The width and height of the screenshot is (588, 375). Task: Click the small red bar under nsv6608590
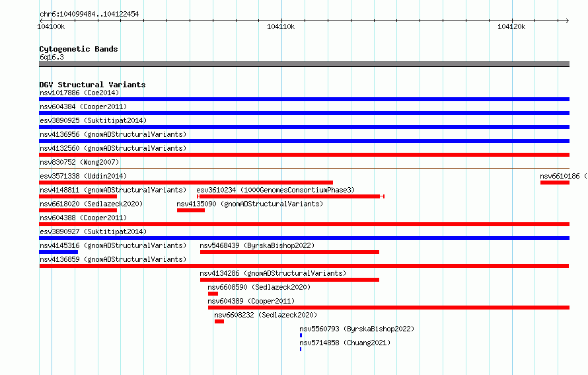point(213,294)
